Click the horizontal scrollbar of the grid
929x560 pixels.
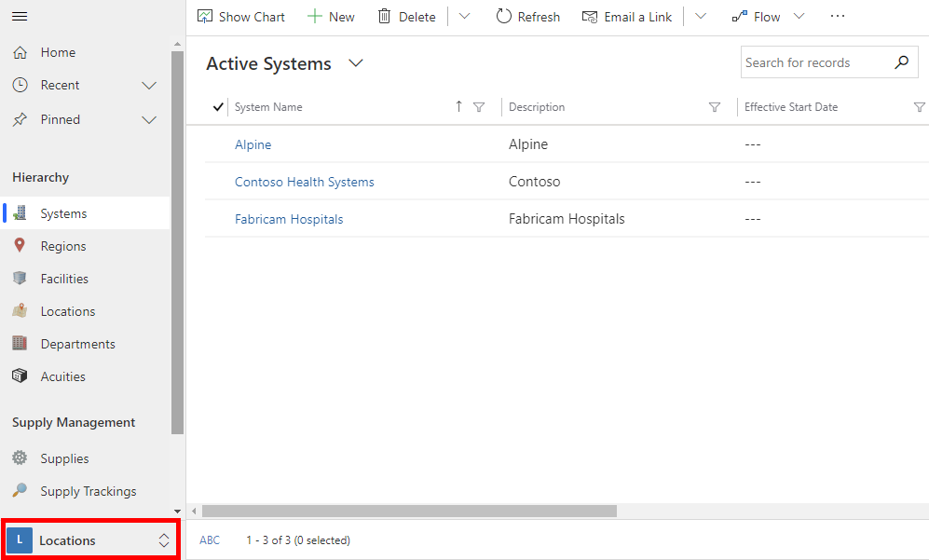(409, 511)
